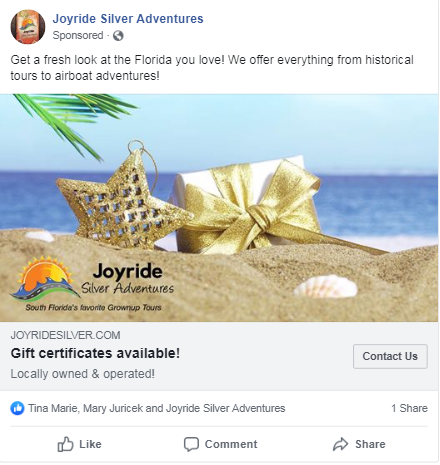This screenshot has height=465, width=440.
Task: Click the blue thumbs-up reaction icon
Action: pos(17,408)
